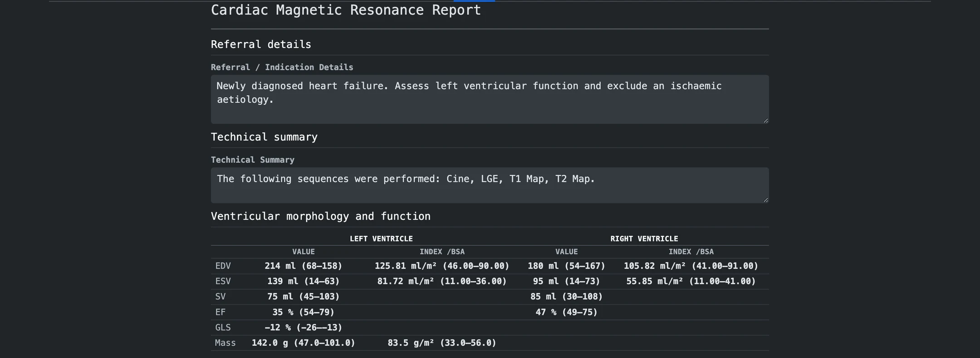This screenshot has height=358, width=980.
Task: Click the SV row label
Action: coord(220,297)
